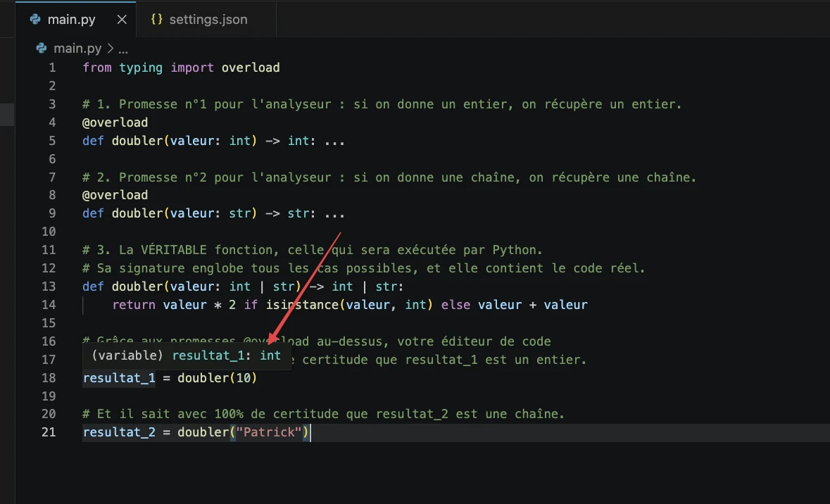Close the main.py tab
This screenshot has width=830, height=504.
click(x=121, y=20)
